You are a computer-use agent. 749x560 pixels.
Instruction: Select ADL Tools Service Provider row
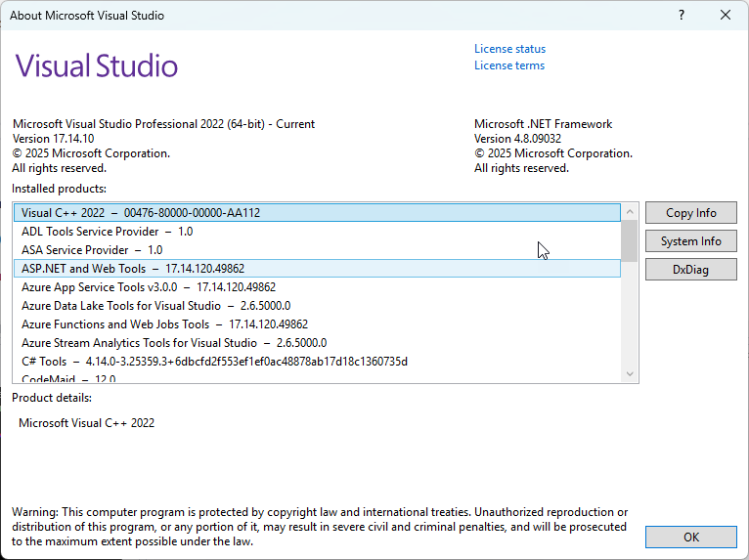(x=317, y=232)
